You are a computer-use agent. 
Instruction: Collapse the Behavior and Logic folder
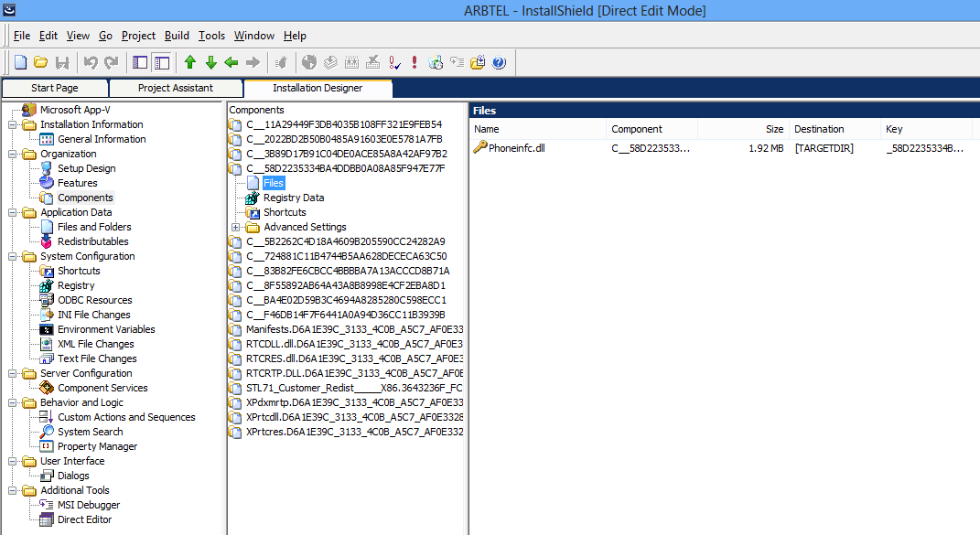click(12, 402)
